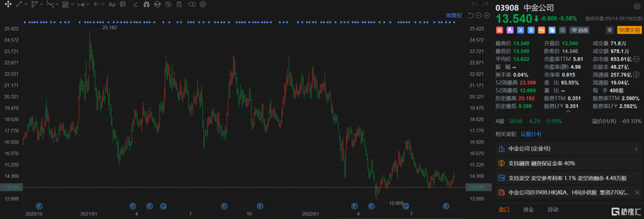Select the price range ruler tool

pyautogui.click(x=81, y=4)
